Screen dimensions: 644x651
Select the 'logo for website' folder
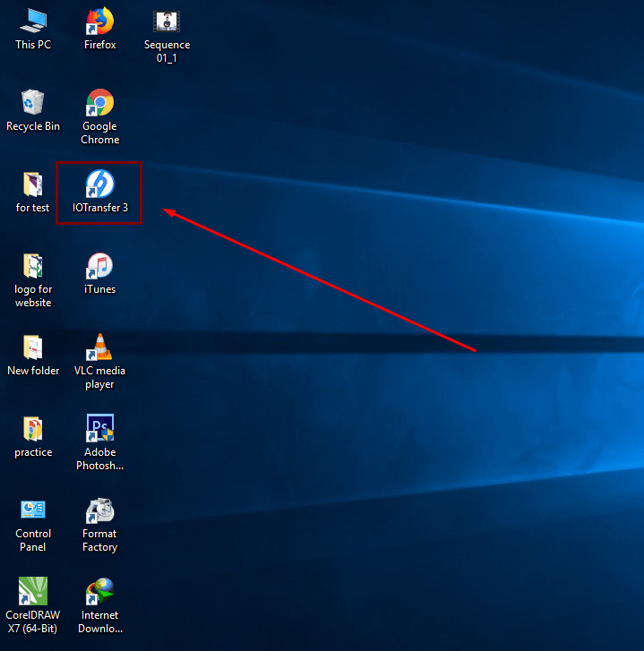[33, 266]
